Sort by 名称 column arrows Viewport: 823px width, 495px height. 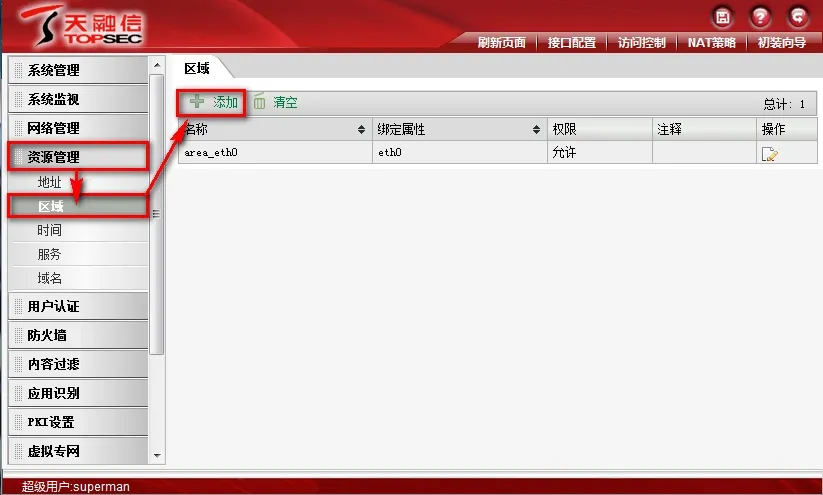(x=361, y=129)
